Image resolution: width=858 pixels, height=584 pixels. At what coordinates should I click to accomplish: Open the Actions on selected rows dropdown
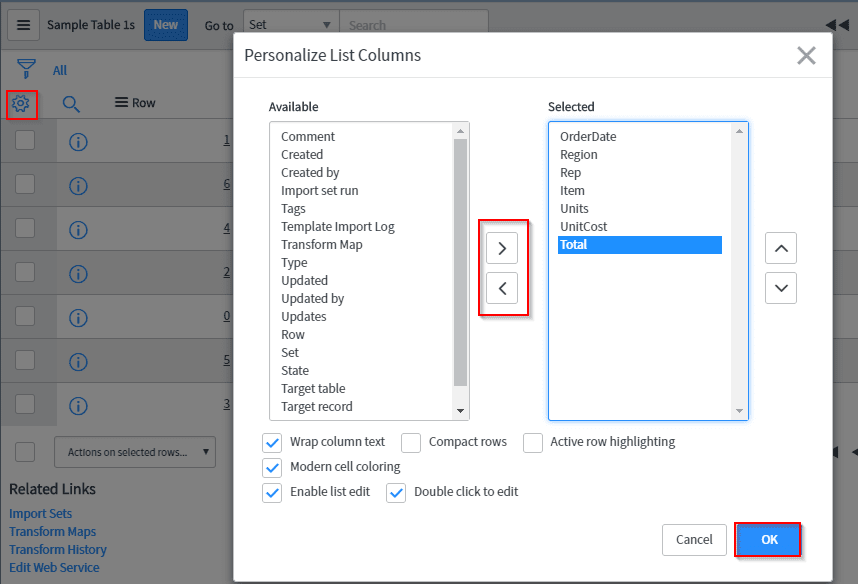click(134, 452)
